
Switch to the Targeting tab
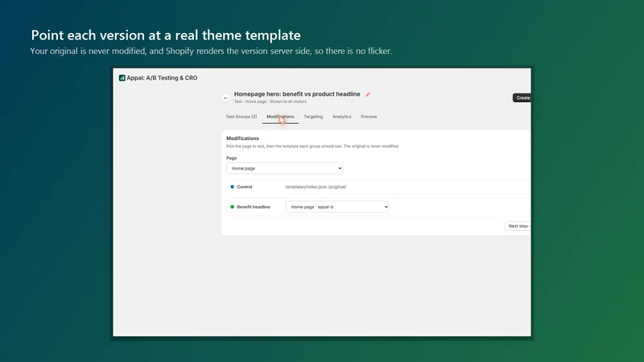313,117
